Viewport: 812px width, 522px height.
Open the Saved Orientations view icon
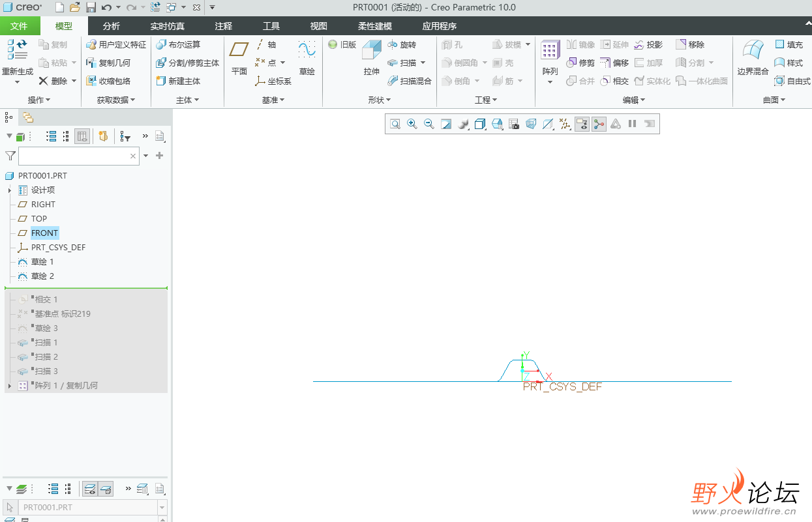coord(497,124)
